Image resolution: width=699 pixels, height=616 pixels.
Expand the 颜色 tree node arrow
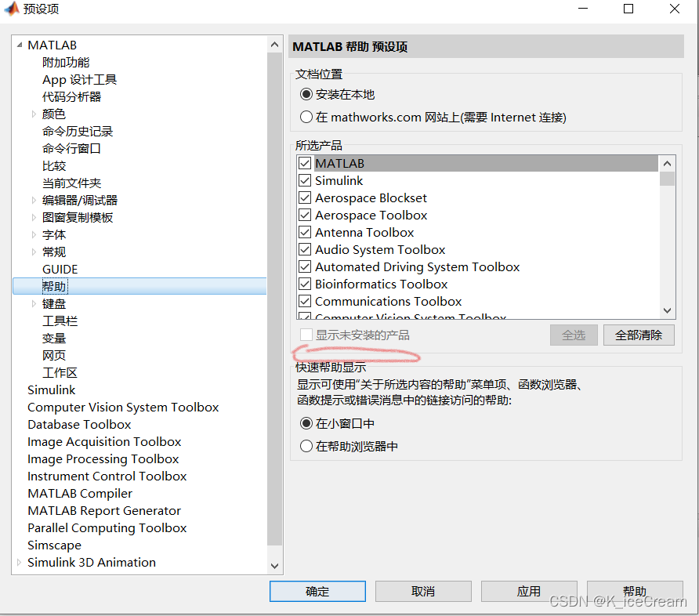point(34,114)
